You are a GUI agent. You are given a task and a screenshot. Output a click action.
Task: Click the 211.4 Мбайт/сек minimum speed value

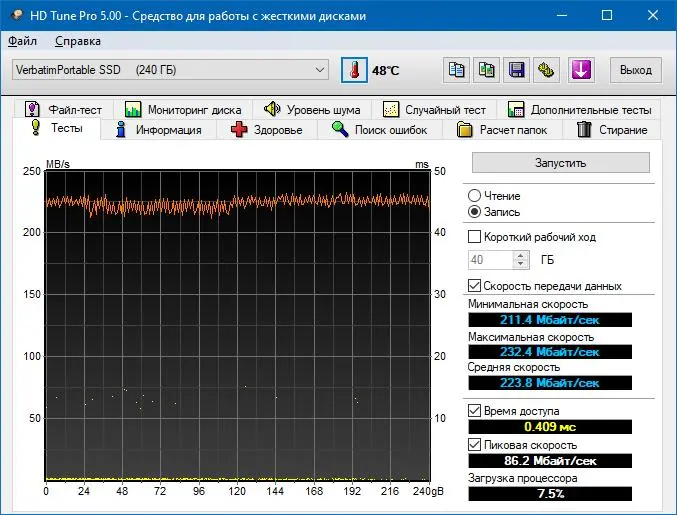[x=550, y=320]
